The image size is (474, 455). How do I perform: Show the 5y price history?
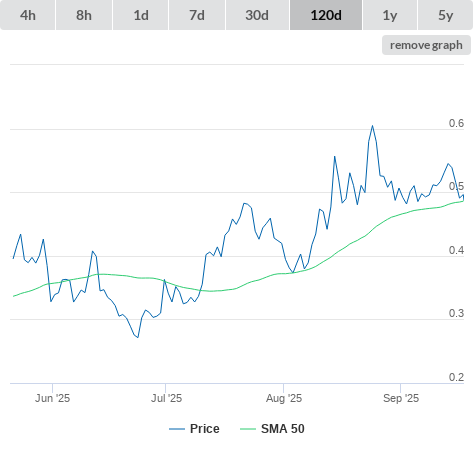446,15
